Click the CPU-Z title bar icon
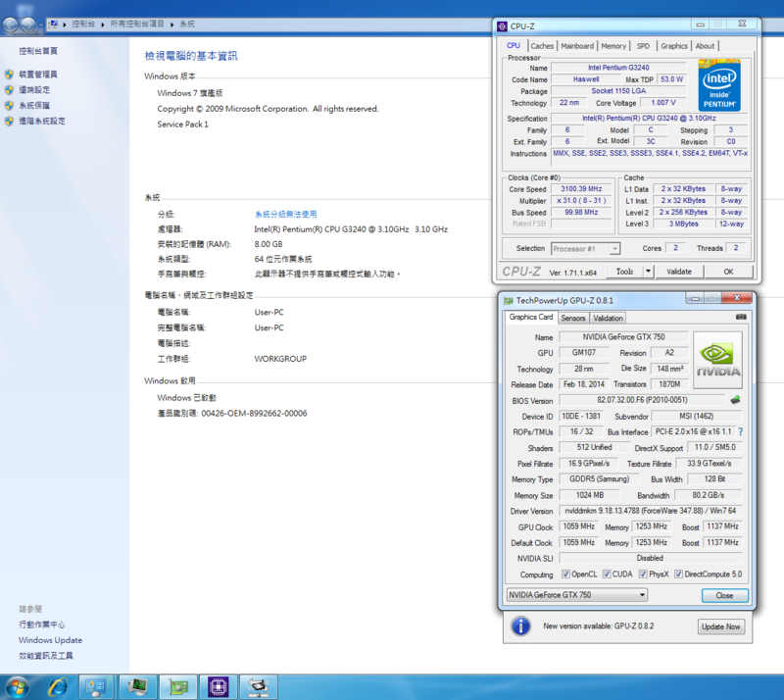This screenshot has height=700, width=784. [502, 26]
